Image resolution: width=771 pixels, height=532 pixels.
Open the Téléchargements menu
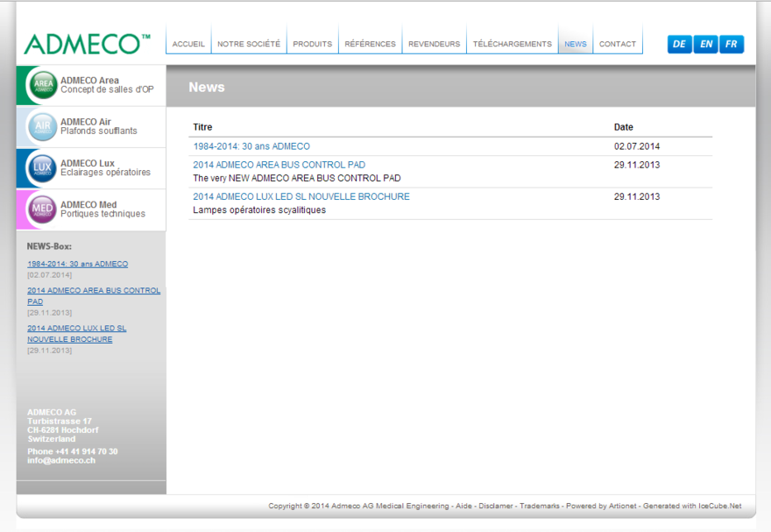[x=513, y=44]
